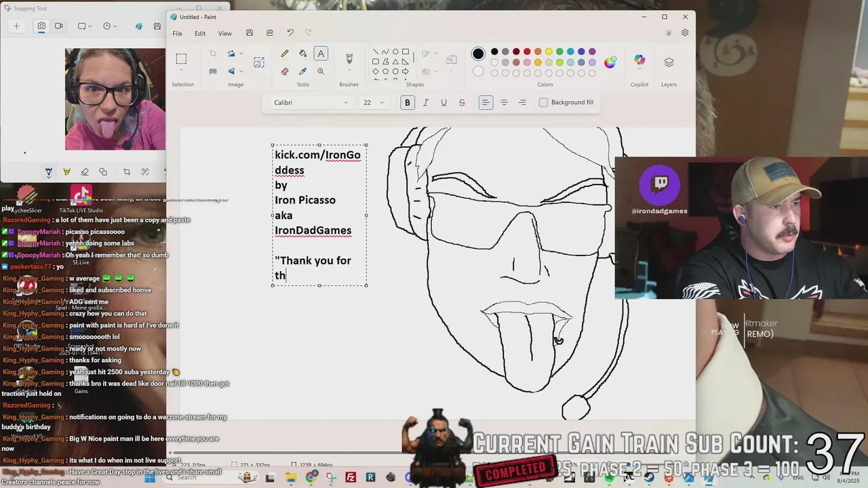Select the black color swatch
Viewport: 868px width, 488px height.
(x=494, y=52)
